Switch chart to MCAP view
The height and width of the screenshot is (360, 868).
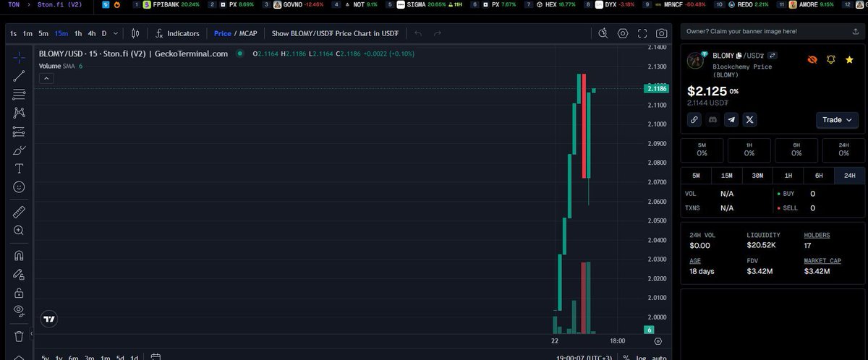pyautogui.click(x=248, y=33)
